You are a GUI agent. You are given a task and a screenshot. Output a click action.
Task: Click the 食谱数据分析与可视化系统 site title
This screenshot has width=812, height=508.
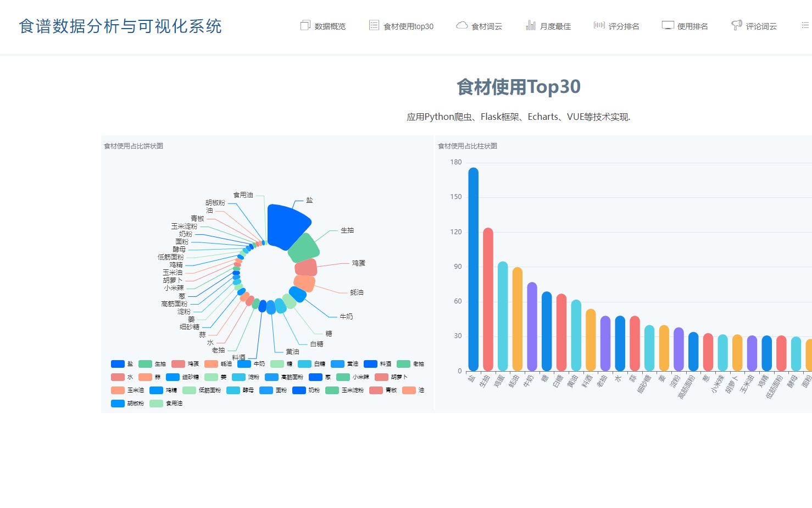[x=121, y=26]
